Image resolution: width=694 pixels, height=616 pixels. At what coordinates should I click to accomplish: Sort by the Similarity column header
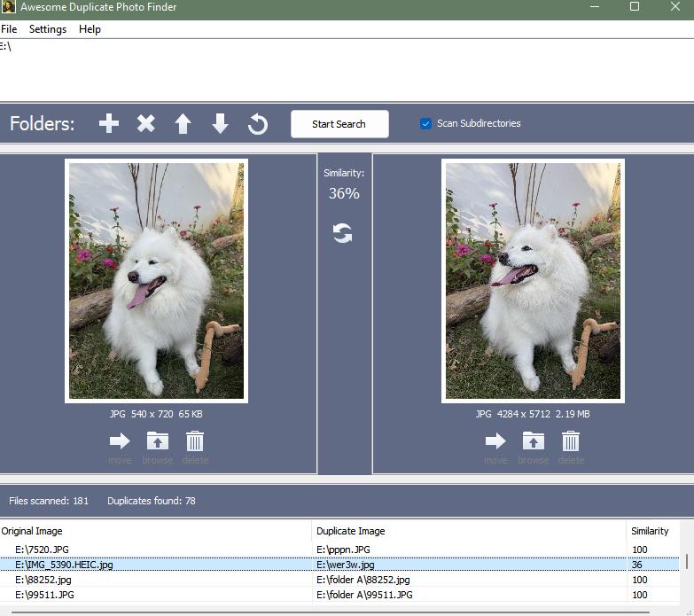(x=653, y=531)
